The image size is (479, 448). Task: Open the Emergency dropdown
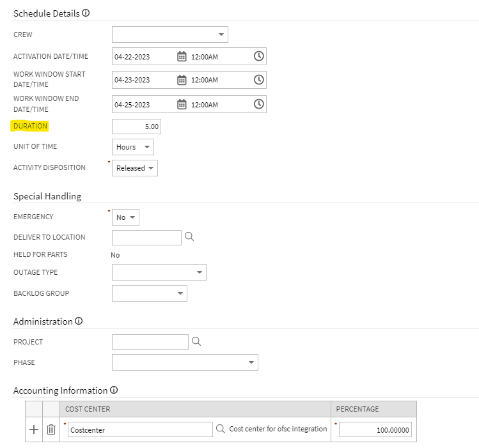(x=125, y=217)
